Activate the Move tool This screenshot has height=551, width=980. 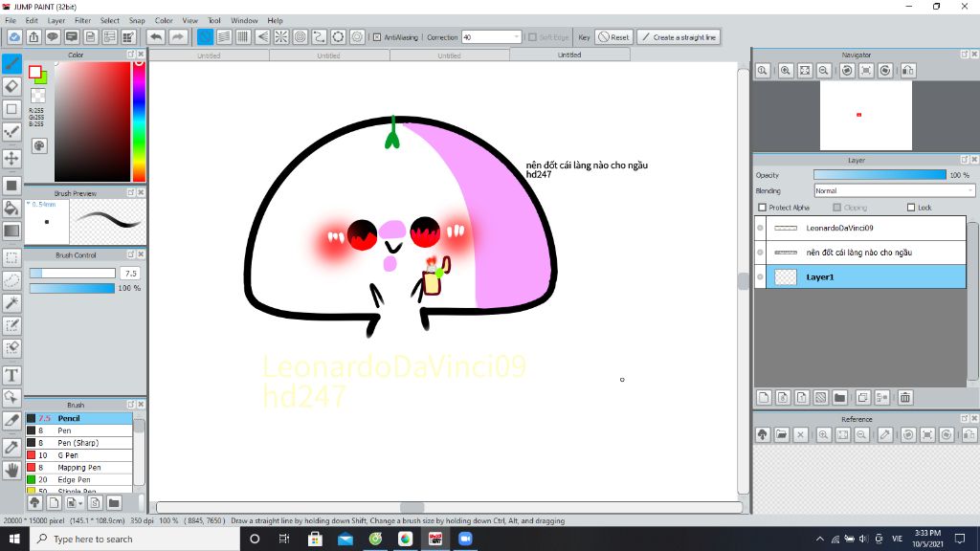pos(11,158)
